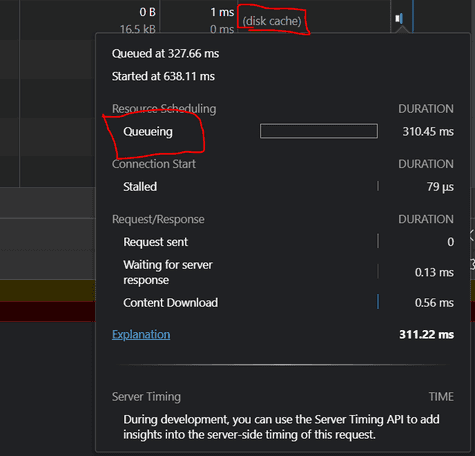Click the Request sent timing marker
Viewport: 475px width, 456px height.
[378, 241]
